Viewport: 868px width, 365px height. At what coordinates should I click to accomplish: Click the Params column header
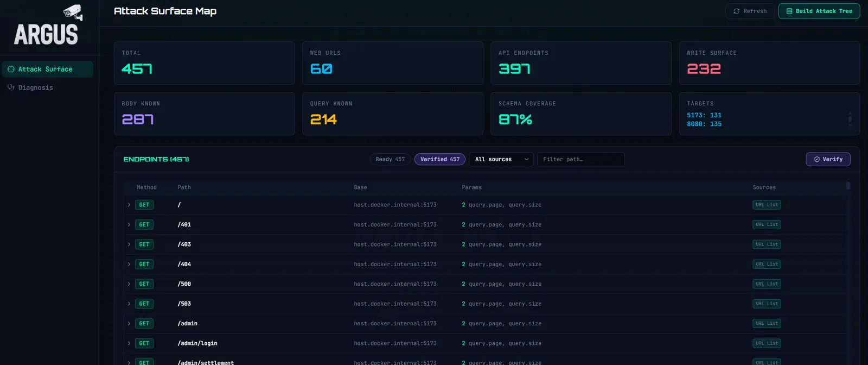pyautogui.click(x=471, y=187)
